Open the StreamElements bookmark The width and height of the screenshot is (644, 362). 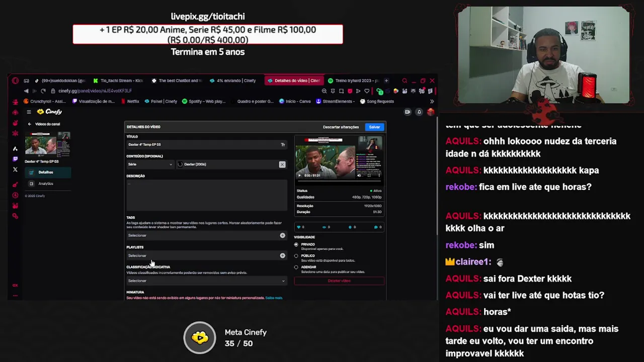coord(336,102)
